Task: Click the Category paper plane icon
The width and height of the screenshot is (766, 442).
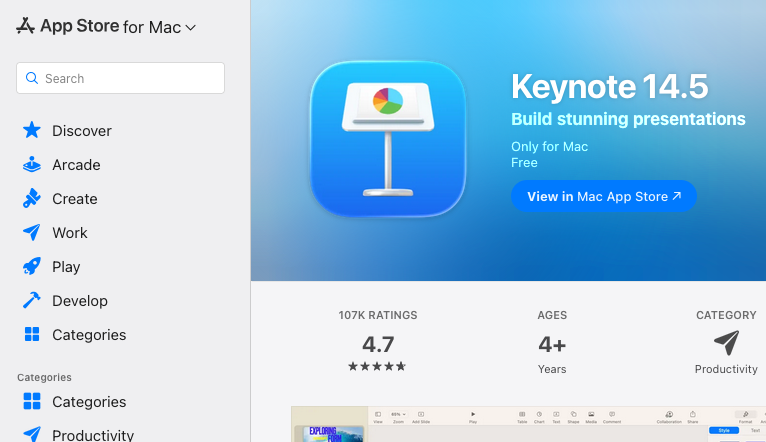Action: click(x=726, y=343)
